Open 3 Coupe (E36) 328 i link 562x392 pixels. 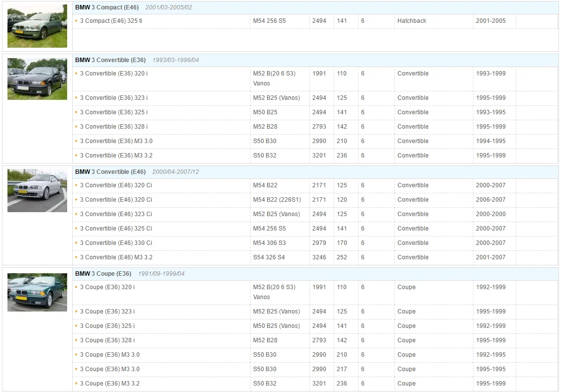(107, 340)
